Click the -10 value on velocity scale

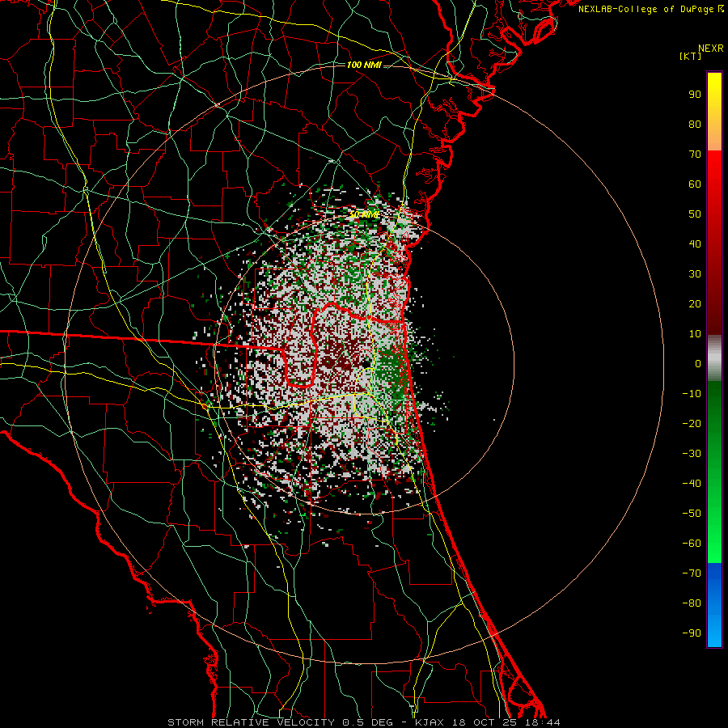692,394
